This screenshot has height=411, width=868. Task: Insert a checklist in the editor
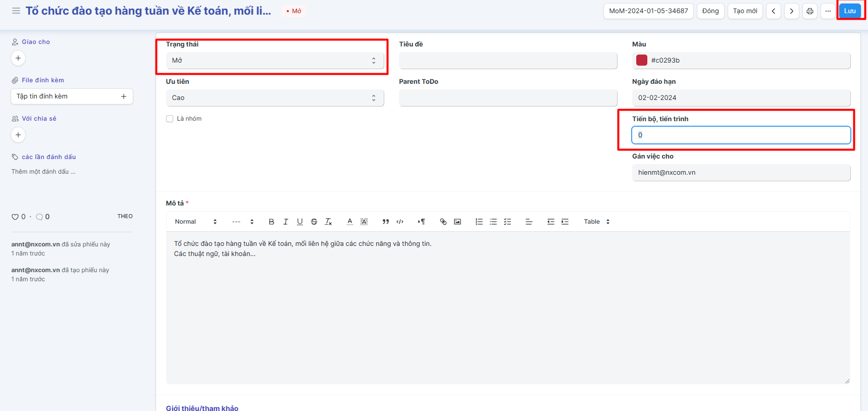(x=507, y=222)
